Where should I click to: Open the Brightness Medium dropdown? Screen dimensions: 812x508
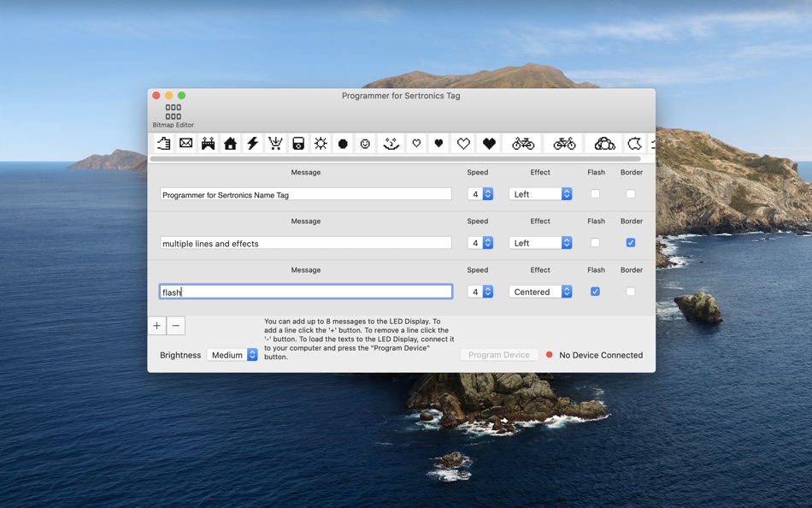coord(232,355)
